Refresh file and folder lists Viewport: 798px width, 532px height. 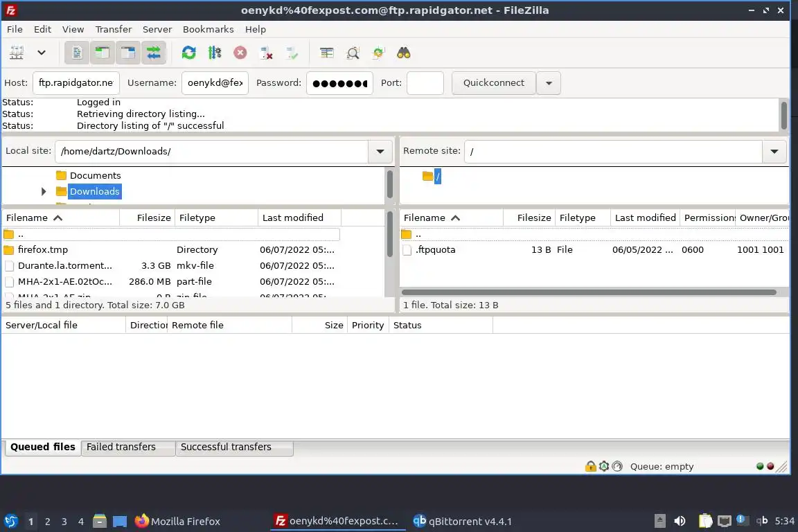point(189,53)
